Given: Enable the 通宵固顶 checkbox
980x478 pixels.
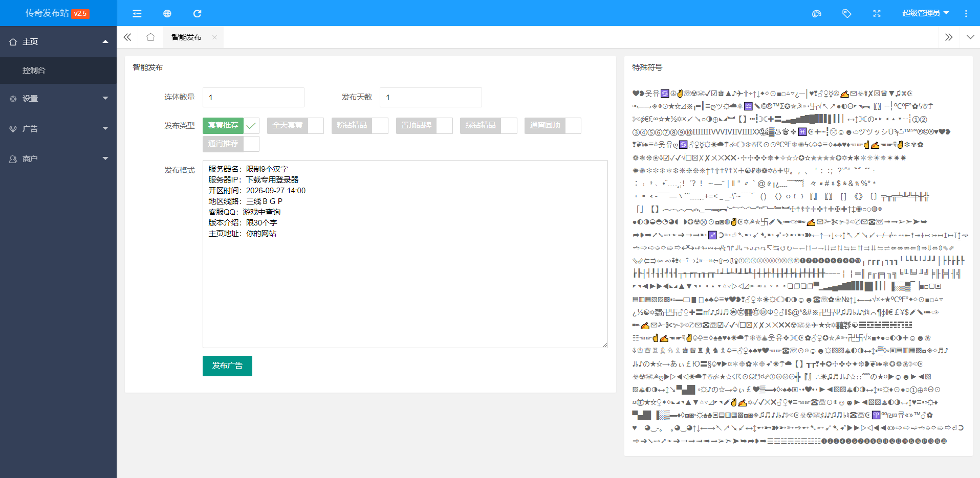Looking at the screenshot, I should (553, 125).
